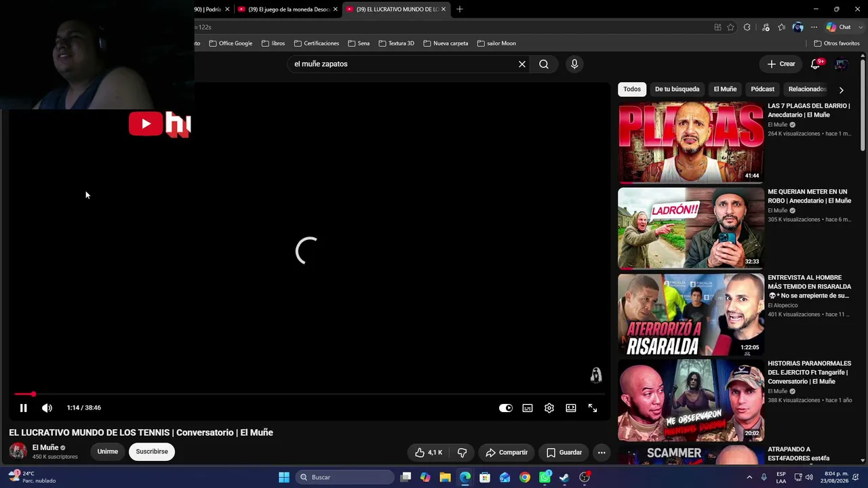The height and width of the screenshot is (488, 868).
Task: Join the channel with Unirme
Action: tap(107, 451)
